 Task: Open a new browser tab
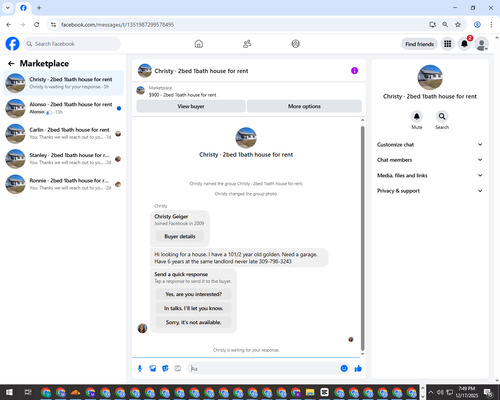pos(39,8)
